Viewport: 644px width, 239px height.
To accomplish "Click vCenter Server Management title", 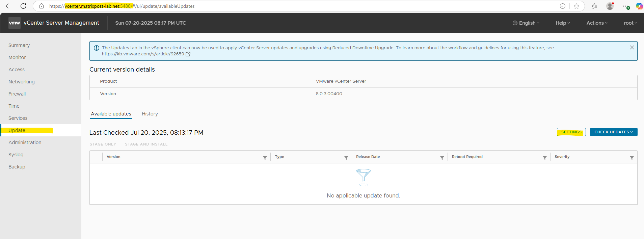I will coord(61,23).
